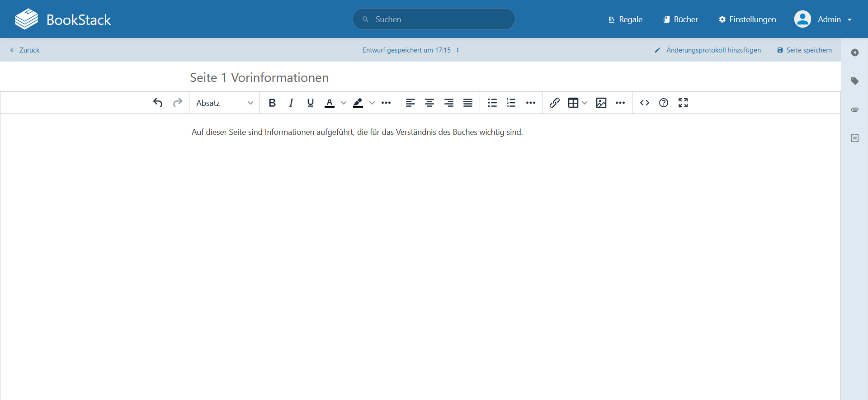The height and width of the screenshot is (400, 868).
Task: Toggle bold formatting
Action: coord(272,103)
